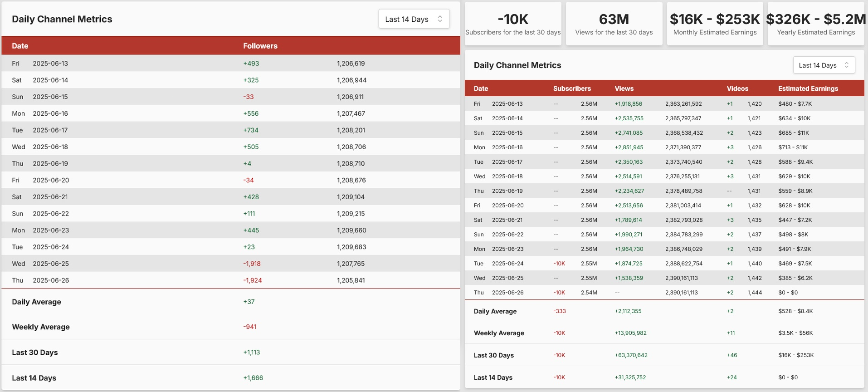This screenshot has width=868, height=392.
Task: Open the right panel's Last 14 Days dropdown
Action: 824,65
